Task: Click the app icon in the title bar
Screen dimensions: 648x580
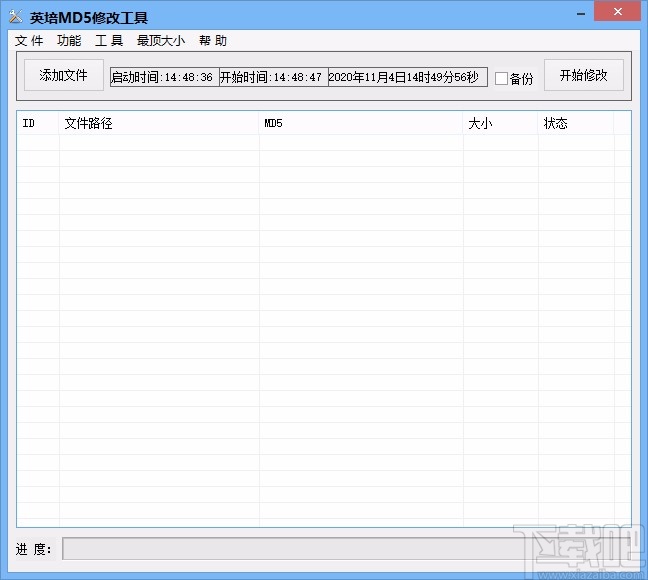Action: [x=16, y=17]
